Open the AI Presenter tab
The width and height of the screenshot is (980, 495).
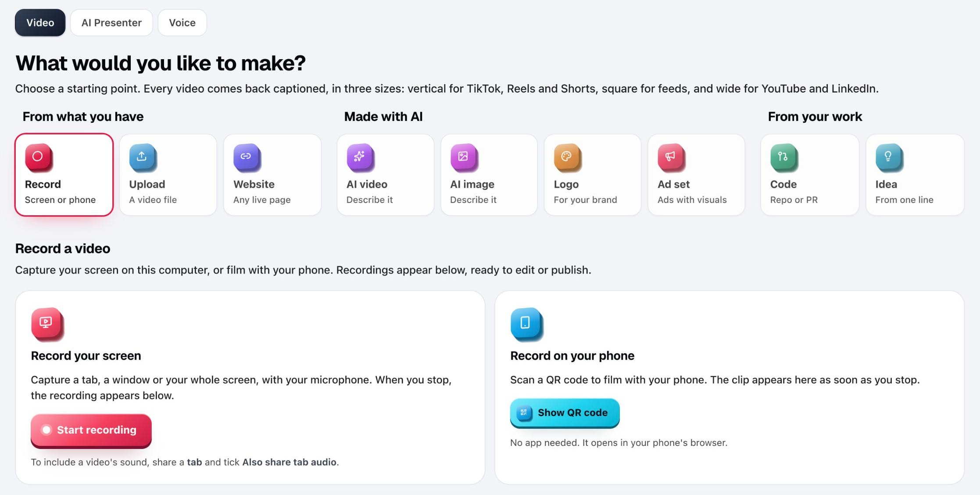click(111, 23)
